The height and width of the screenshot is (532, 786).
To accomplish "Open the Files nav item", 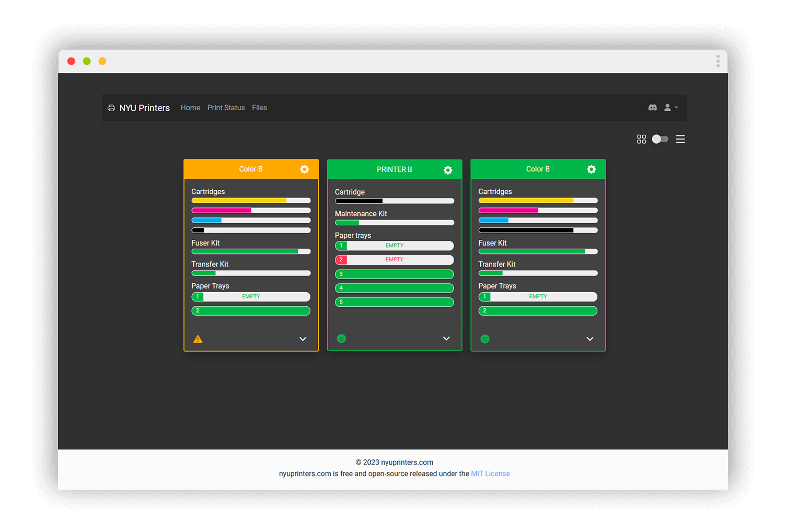I will pos(259,108).
